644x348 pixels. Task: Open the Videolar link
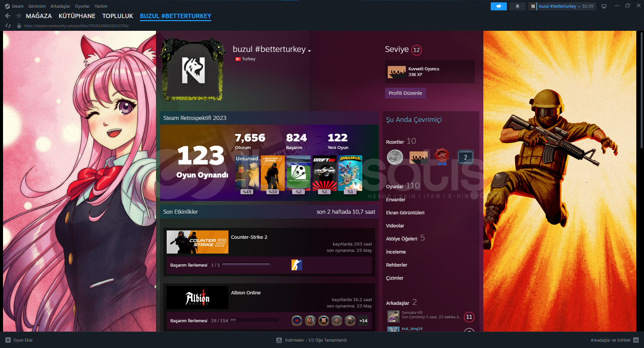pyautogui.click(x=395, y=226)
